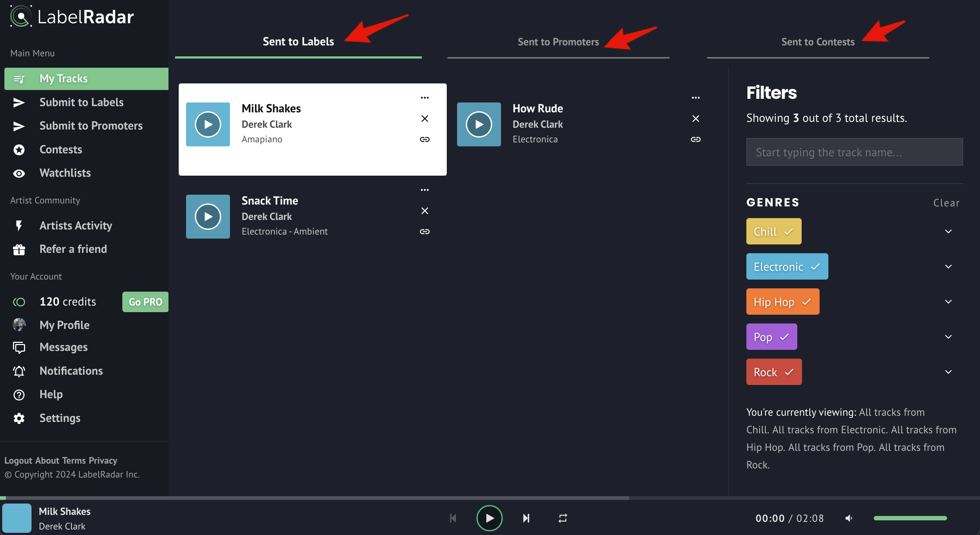Open Notifications from the sidebar
This screenshot has width=980, height=535.
(71, 371)
